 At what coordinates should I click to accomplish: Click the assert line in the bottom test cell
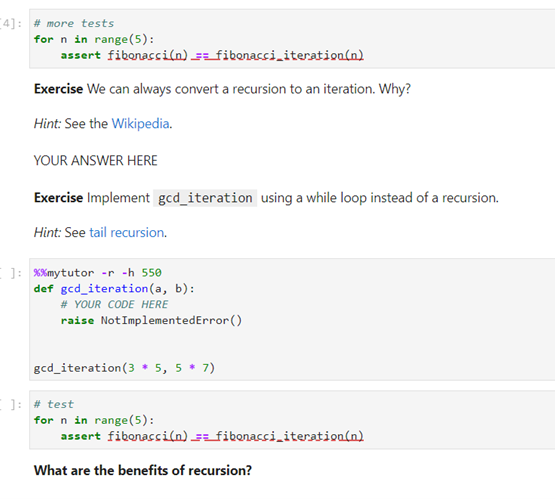click(212, 436)
